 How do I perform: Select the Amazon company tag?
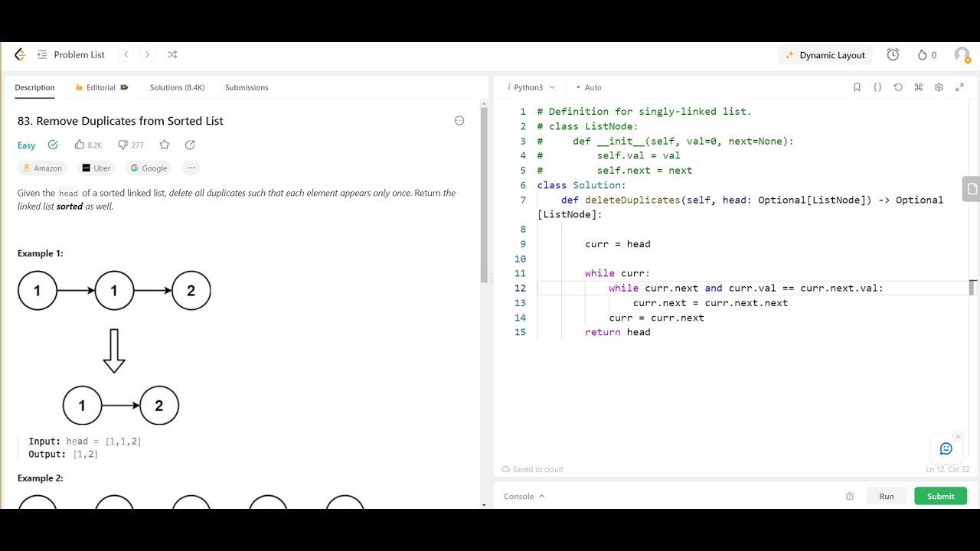(x=42, y=168)
